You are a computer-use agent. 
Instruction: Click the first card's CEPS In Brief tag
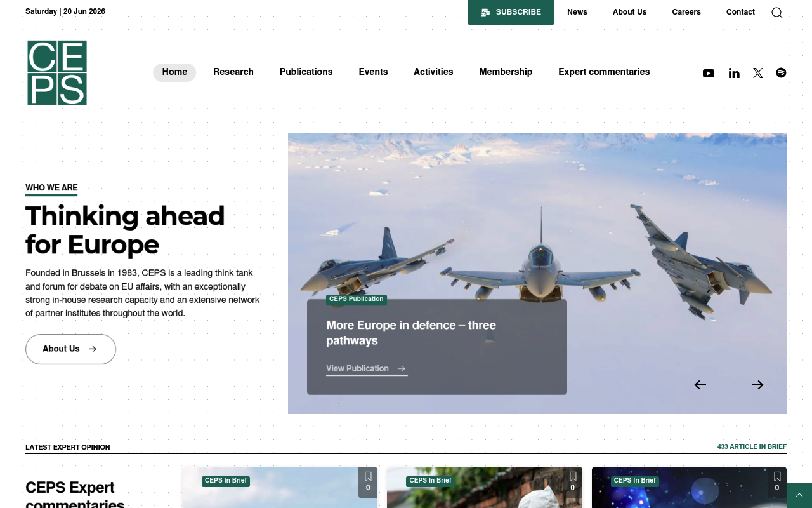tap(226, 481)
